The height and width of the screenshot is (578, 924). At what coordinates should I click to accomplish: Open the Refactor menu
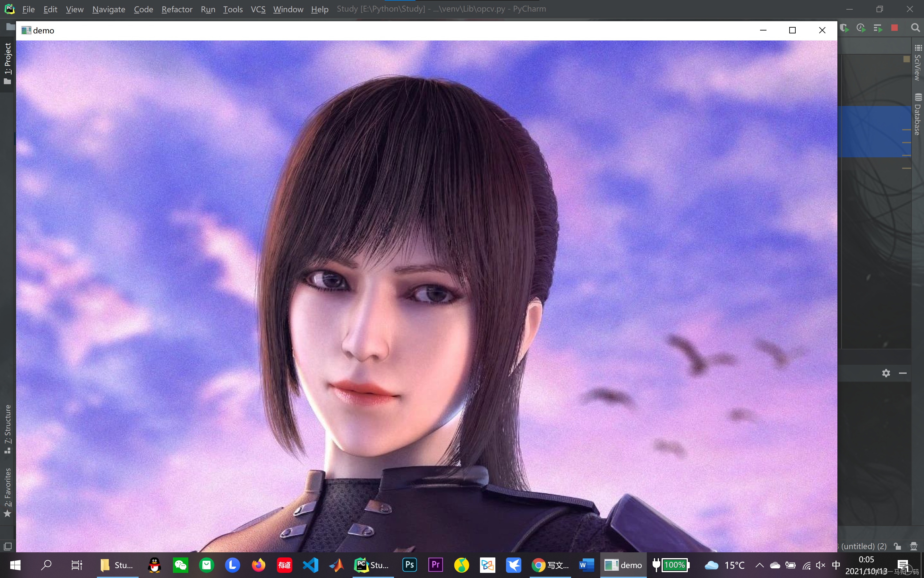(x=177, y=9)
